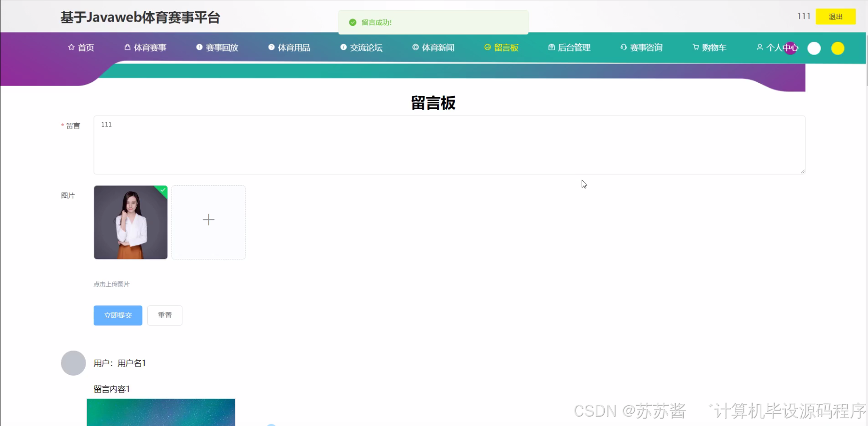Click the plus box to upload another image
The height and width of the screenshot is (426, 868).
click(208, 219)
